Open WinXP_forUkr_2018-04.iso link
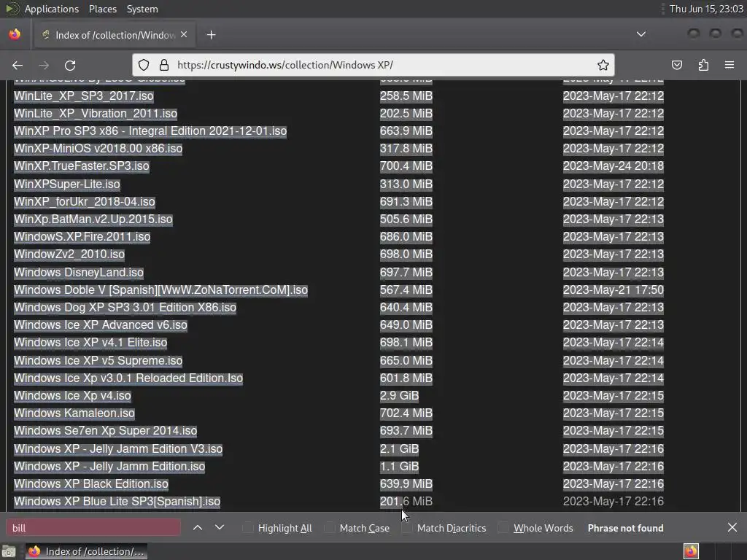The height and width of the screenshot is (560, 747). 85,201
